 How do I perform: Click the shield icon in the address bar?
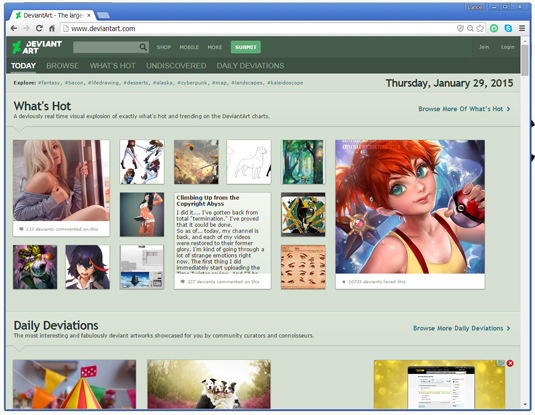click(x=460, y=28)
